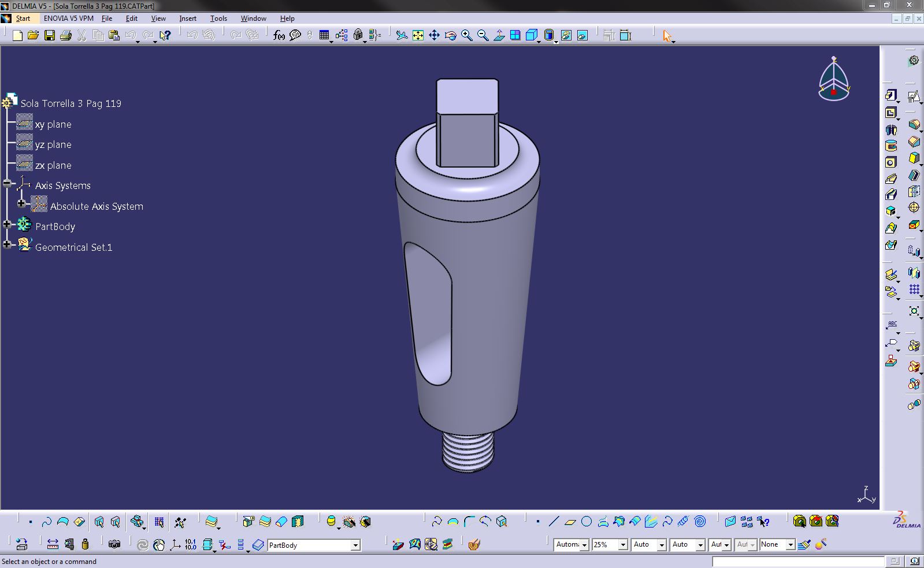Viewport: 924px width, 568px height.
Task: Open the None layer dropdown
Action: [791, 544]
